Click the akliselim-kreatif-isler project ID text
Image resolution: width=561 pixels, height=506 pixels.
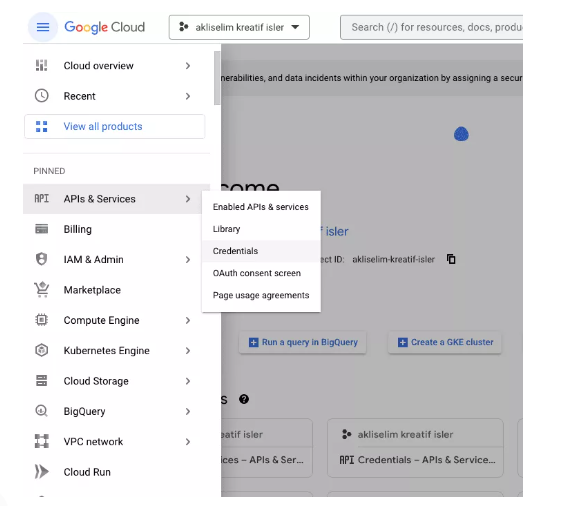click(394, 259)
